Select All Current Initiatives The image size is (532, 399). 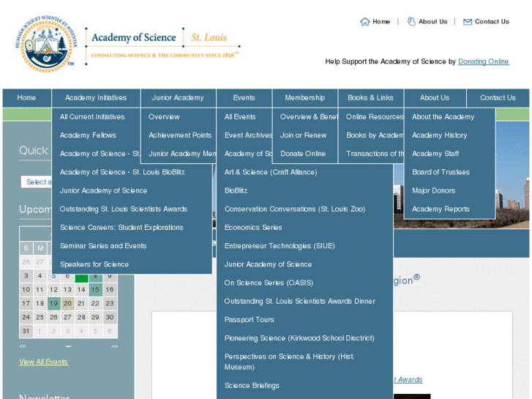(x=92, y=117)
